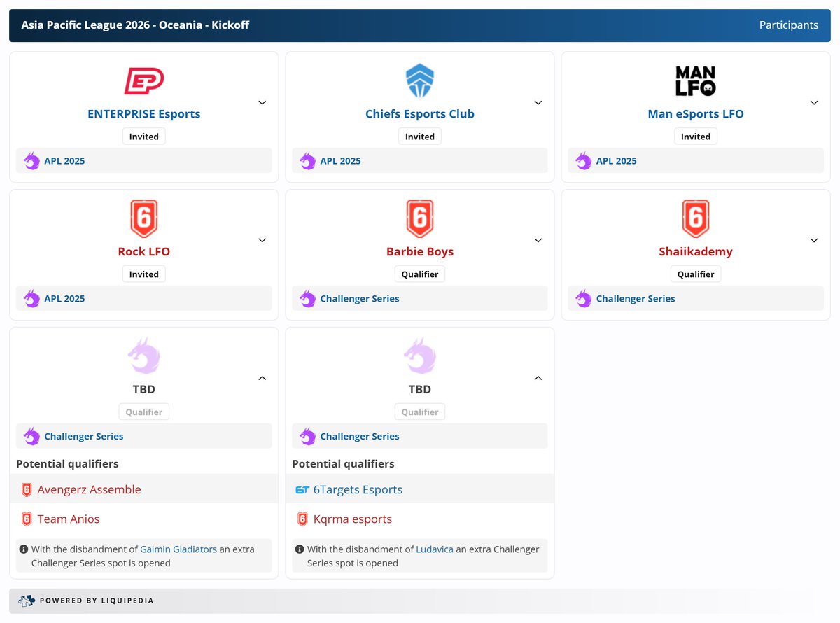The width and height of the screenshot is (840, 623).
Task: Click the APL icon in ENTERPRISE Esports card
Action: click(31, 161)
